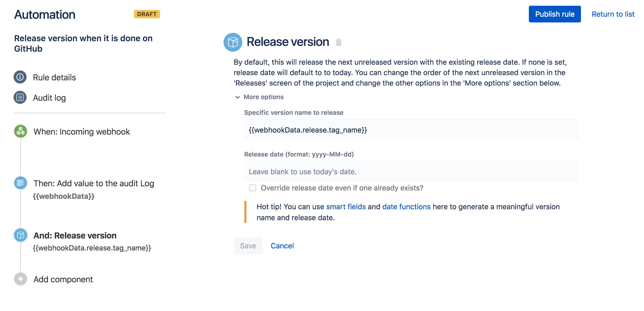Click the Rule details info icon
Screen dimensions: 644x311
[20, 77]
